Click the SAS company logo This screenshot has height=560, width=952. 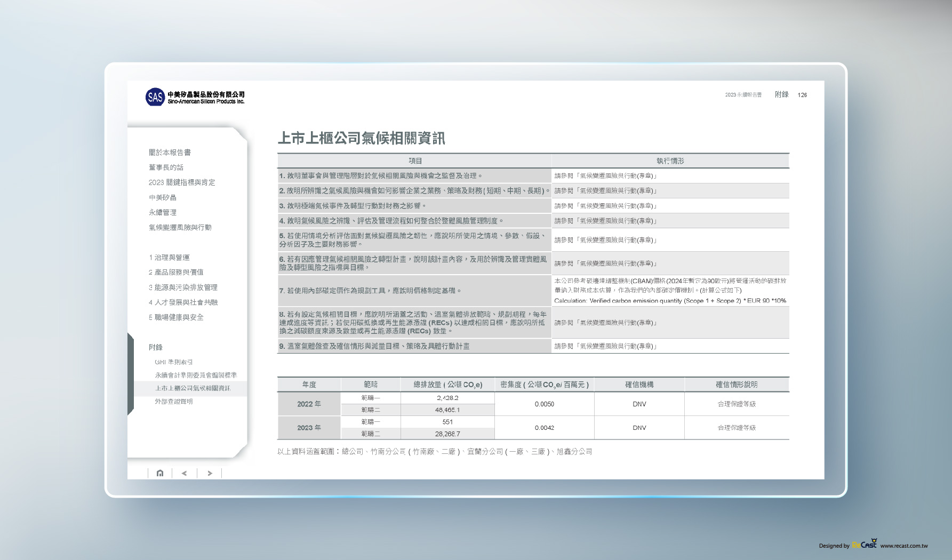(x=195, y=97)
